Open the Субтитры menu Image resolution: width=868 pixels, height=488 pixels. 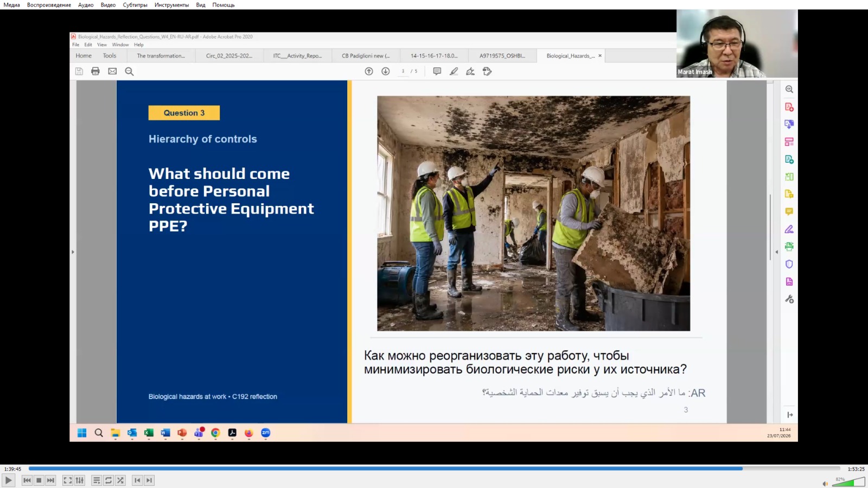(135, 5)
